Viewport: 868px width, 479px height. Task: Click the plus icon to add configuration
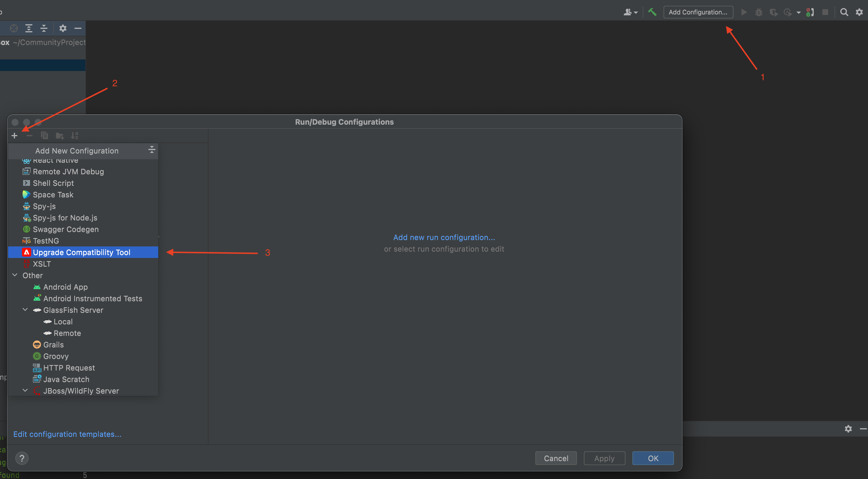coord(14,136)
